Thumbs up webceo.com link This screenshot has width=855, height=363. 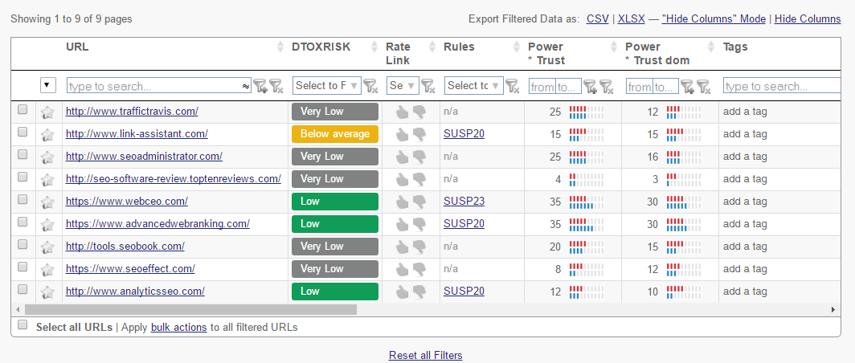tap(402, 202)
